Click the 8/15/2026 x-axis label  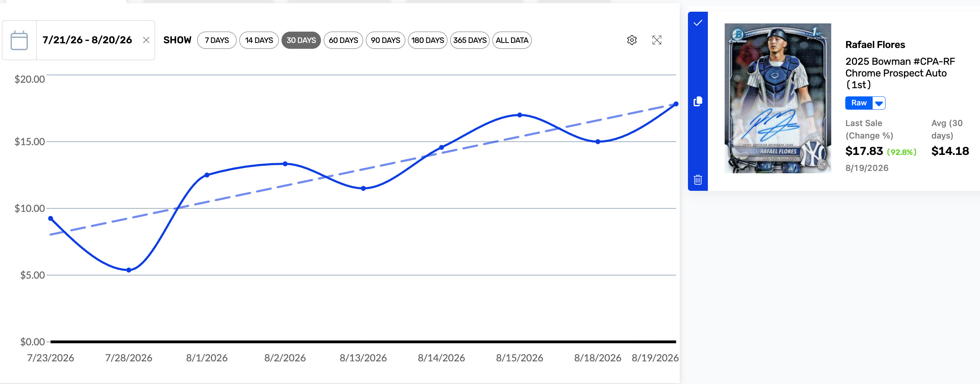point(520,358)
